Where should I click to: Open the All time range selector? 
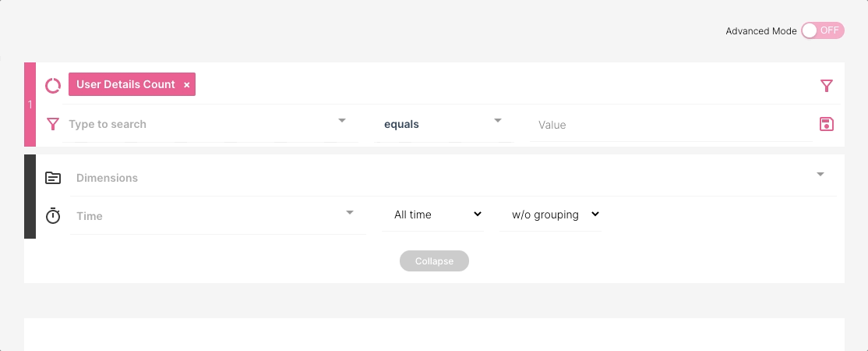pos(437,214)
